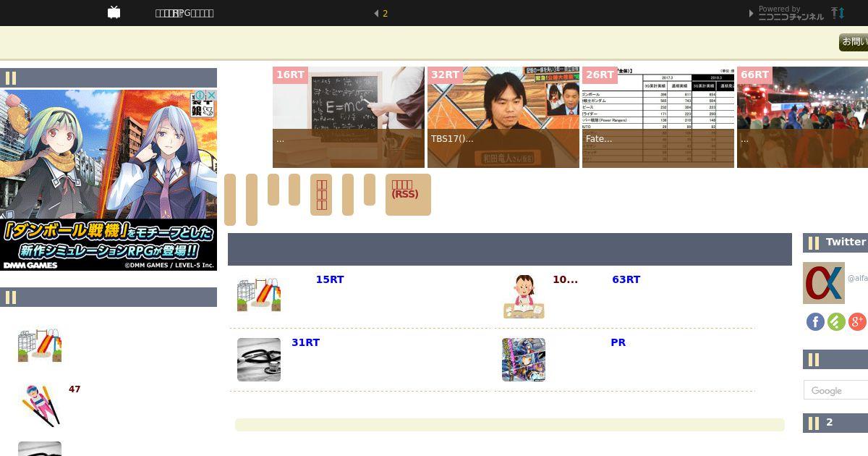This screenshot has height=456, width=868.
Task: Click the up-down arrows icon in top bar
Action: [x=838, y=13]
